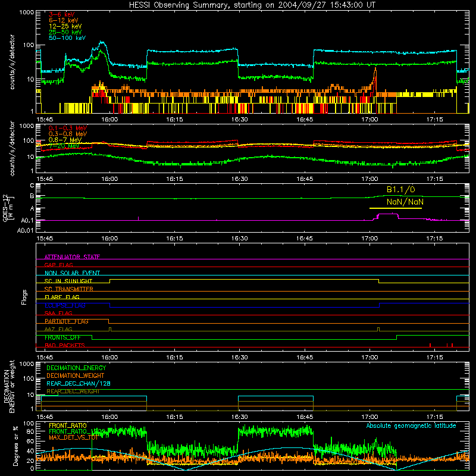
Task: Click the 'FRONT_RATIO' legend label in bottom panel
Action: pyautogui.click(x=68, y=425)
